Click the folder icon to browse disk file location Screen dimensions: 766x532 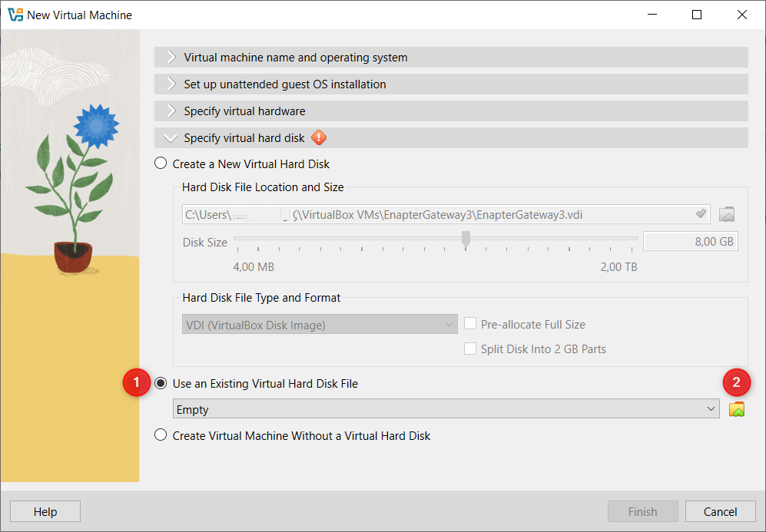725,214
